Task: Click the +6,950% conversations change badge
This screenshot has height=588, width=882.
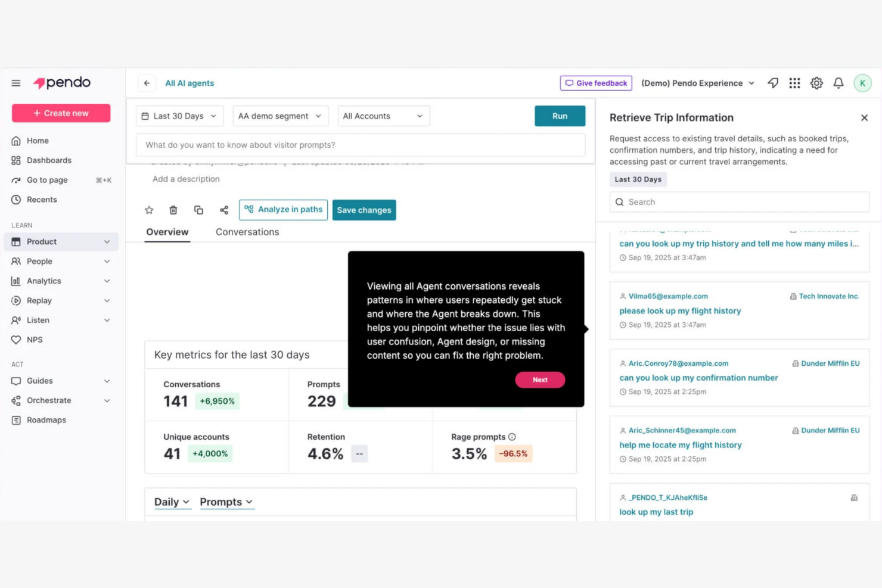Action: pyautogui.click(x=218, y=402)
